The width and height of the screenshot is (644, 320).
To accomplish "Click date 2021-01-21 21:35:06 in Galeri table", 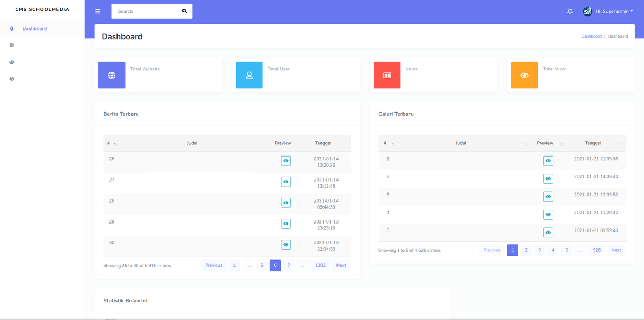I will pyautogui.click(x=596, y=159).
